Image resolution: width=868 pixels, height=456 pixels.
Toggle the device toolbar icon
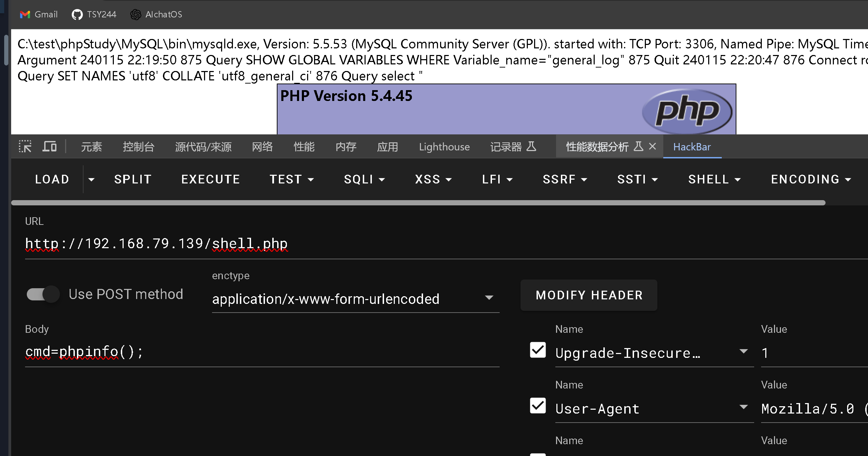point(49,147)
